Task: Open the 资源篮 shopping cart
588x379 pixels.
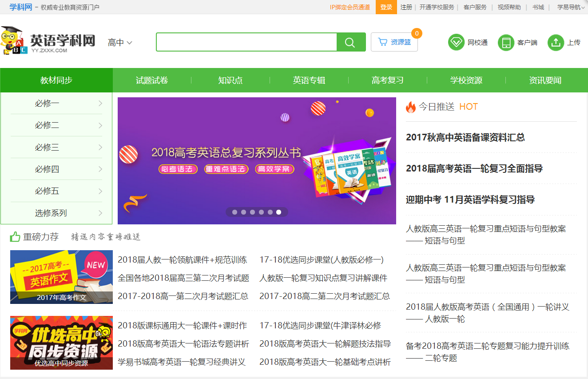Action: tap(394, 42)
